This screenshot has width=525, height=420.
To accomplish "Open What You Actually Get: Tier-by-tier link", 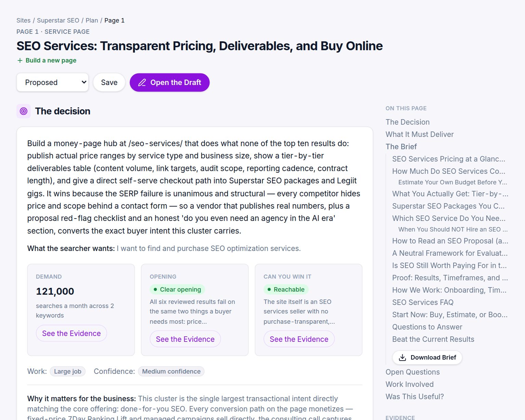I will click(450, 194).
